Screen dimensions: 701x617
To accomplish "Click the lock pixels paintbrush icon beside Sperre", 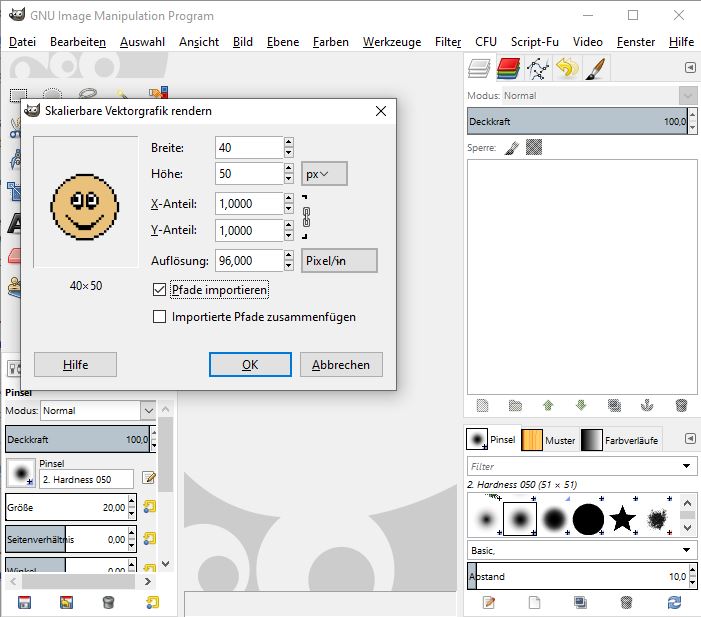I will coord(511,146).
